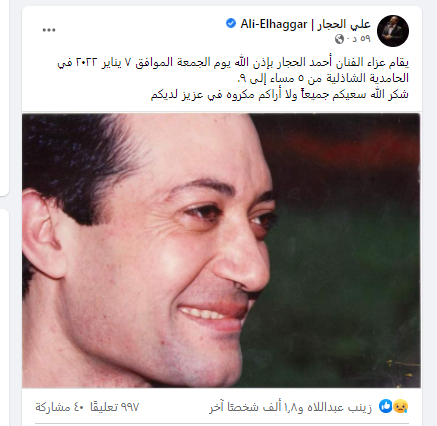Click the blue verified badge icon
Viewport: 437px width, 426px height.
point(231,24)
